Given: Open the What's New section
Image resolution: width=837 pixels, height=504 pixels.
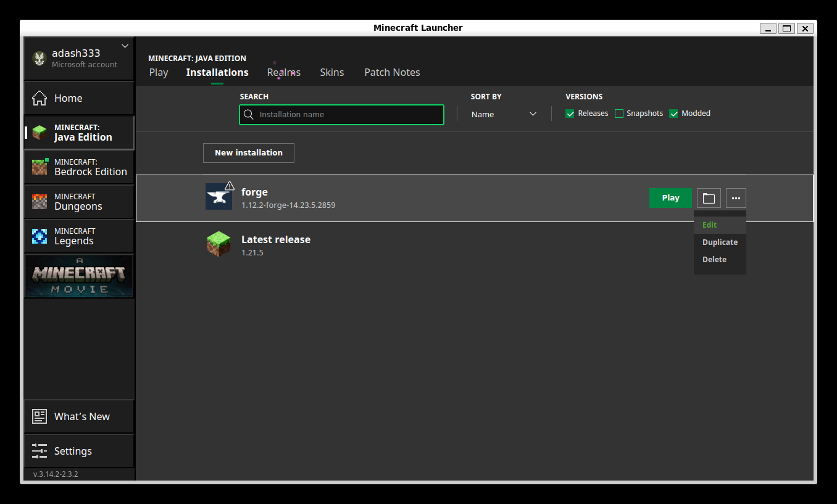Looking at the screenshot, I should (x=79, y=416).
